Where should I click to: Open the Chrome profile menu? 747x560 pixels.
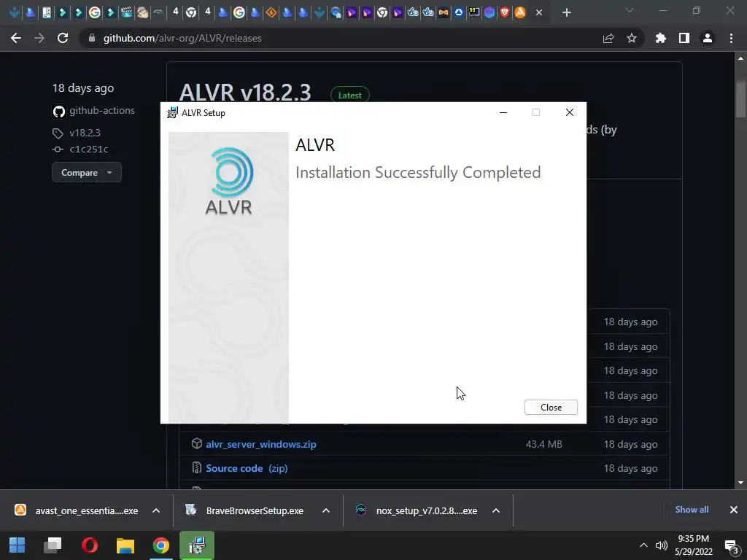click(708, 38)
